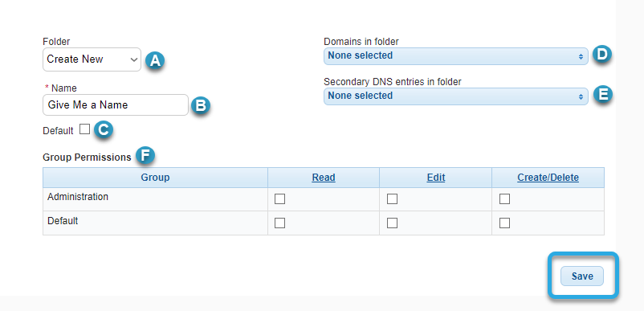Click the E marker beside Secondary DNS entries
Screen dimensions: 644x311
(602, 95)
